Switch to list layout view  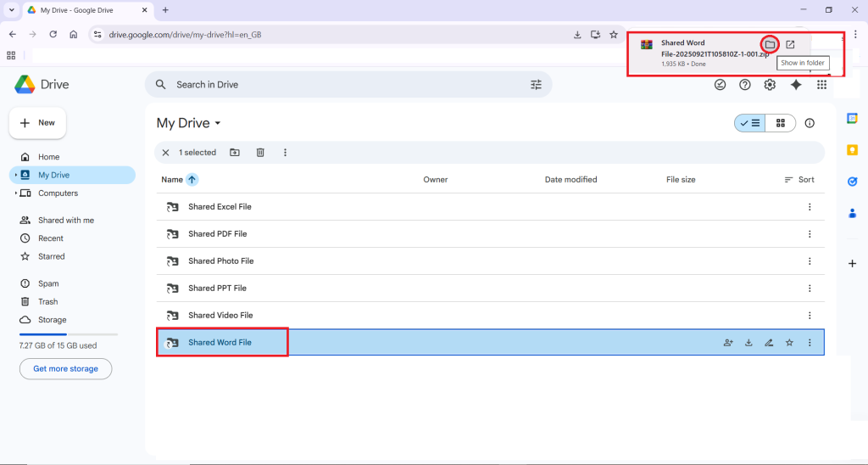(750, 123)
